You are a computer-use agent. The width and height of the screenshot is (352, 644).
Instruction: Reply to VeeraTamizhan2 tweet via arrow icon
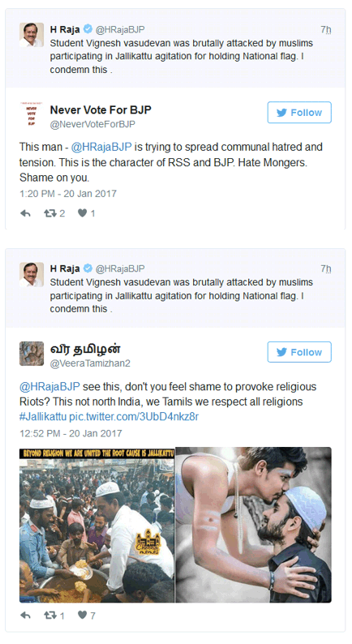[25, 616]
